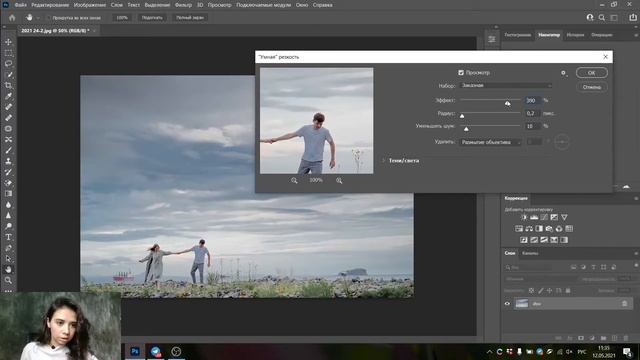640x360 pixels.
Task: Toggle pixel layer filter icon
Action: point(573,267)
